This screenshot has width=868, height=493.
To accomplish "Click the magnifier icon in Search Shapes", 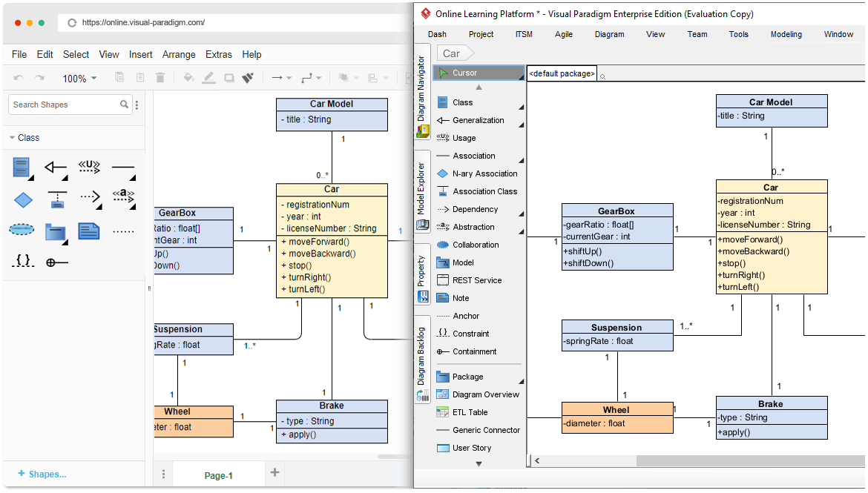I will (124, 104).
